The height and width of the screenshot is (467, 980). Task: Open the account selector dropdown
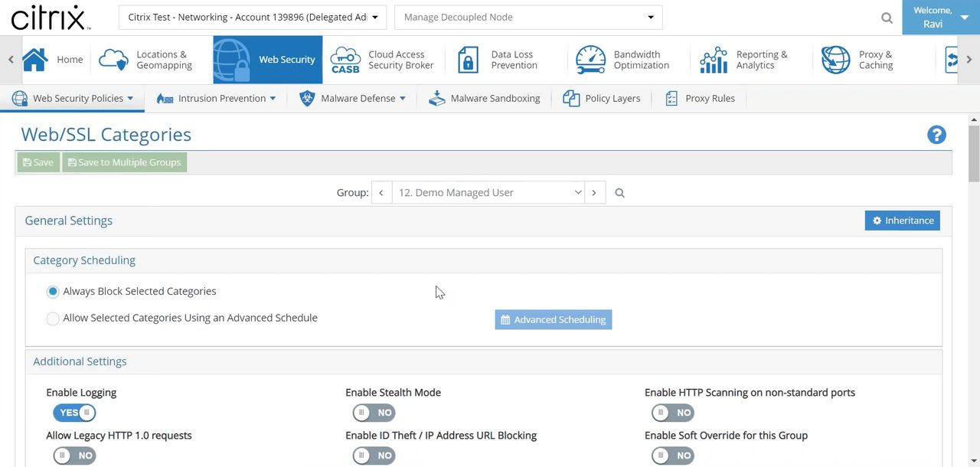click(253, 18)
